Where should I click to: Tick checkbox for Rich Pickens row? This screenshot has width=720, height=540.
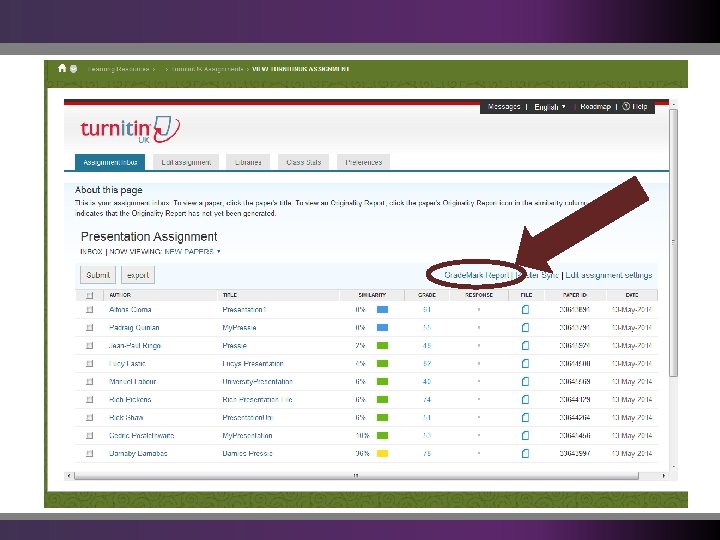[x=90, y=399]
